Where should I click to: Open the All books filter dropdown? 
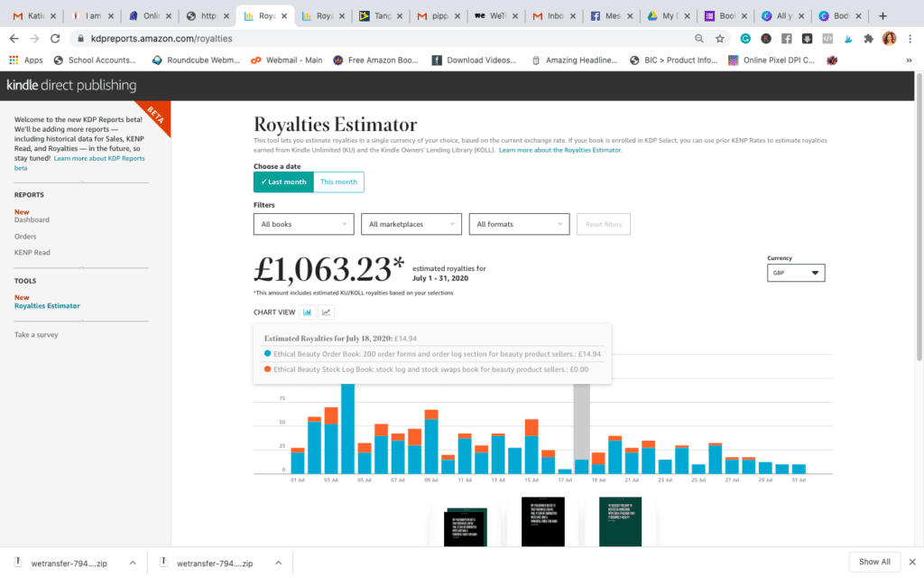[x=303, y=224]
